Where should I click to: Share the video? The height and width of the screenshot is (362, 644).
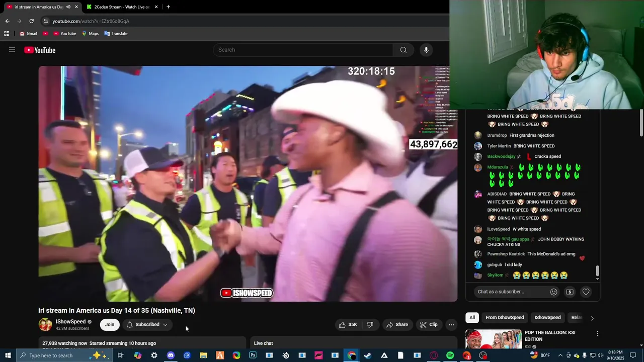pos(397,325)
